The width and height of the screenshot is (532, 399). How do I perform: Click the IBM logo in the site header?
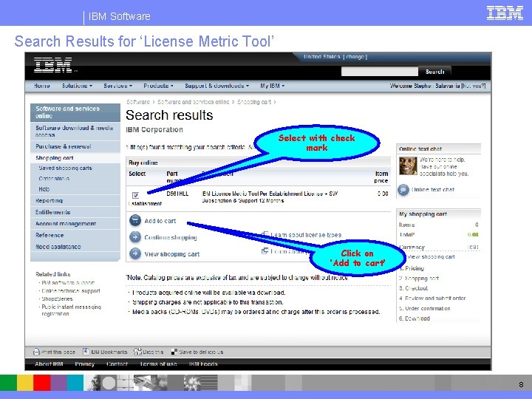[x=53, y=65]
